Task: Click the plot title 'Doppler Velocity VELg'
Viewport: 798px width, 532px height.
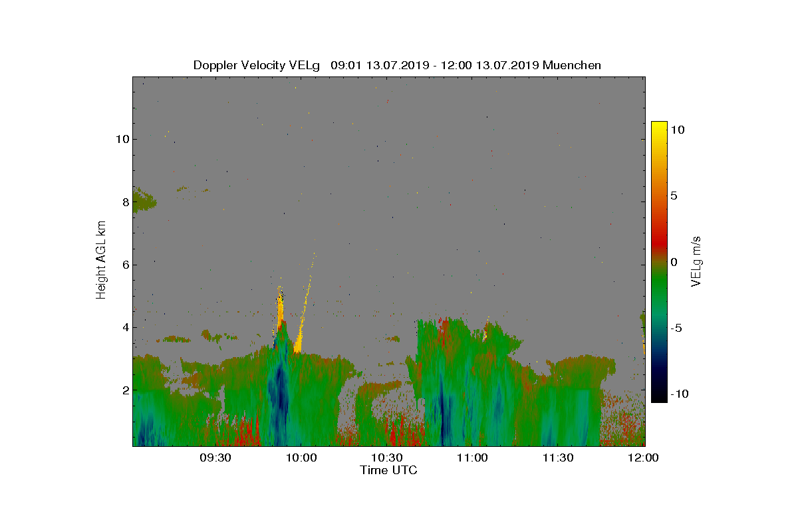Action: click(256, 65)
